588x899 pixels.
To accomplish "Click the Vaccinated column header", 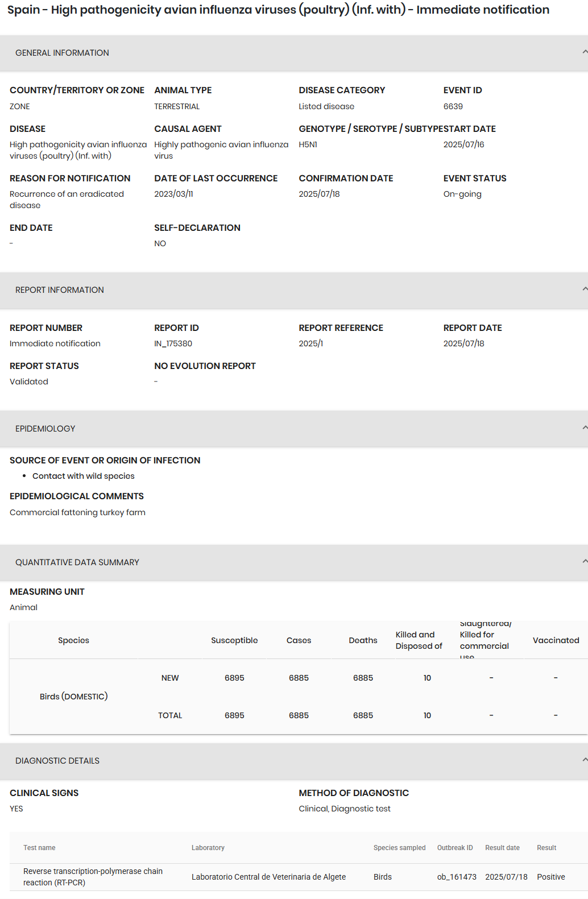I will 556,640.
